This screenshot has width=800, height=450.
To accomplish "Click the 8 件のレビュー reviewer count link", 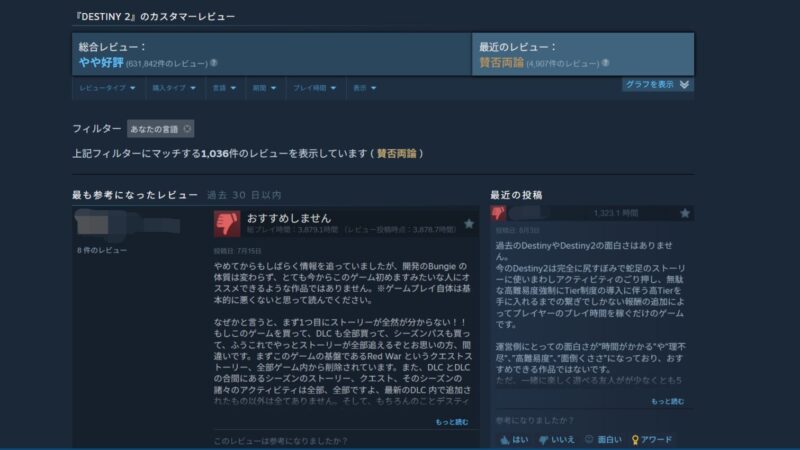I will 102,250.
